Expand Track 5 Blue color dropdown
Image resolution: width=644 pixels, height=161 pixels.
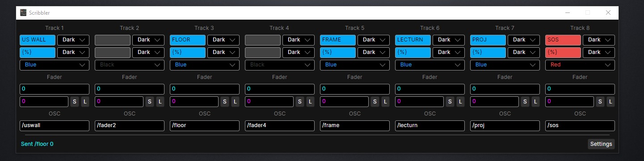pos(355,65)
